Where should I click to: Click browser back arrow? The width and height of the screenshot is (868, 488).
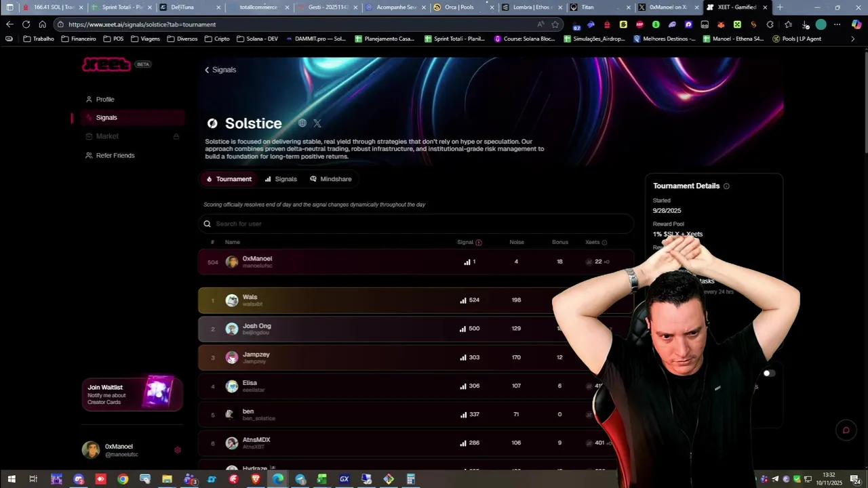[9, 24]
